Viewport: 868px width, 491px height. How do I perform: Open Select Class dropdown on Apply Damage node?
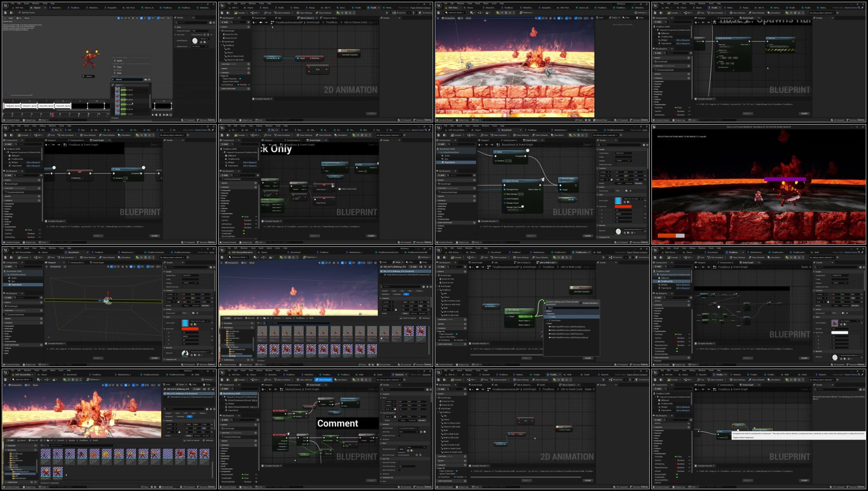pyautogui.click(x=514, y=210)
